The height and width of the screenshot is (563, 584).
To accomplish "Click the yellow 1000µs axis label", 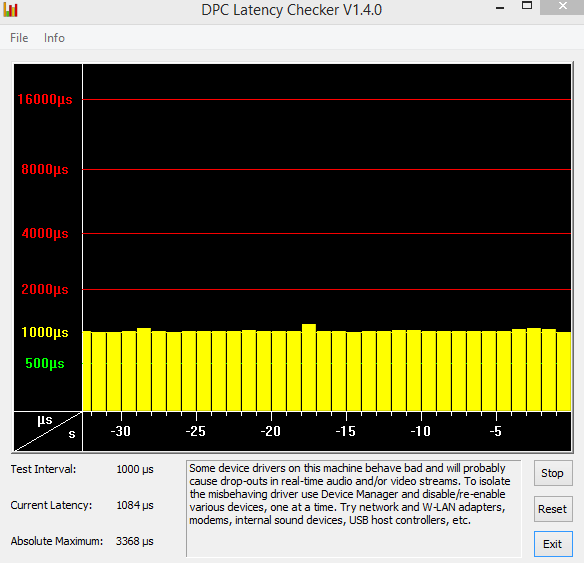I will (45, 332).
